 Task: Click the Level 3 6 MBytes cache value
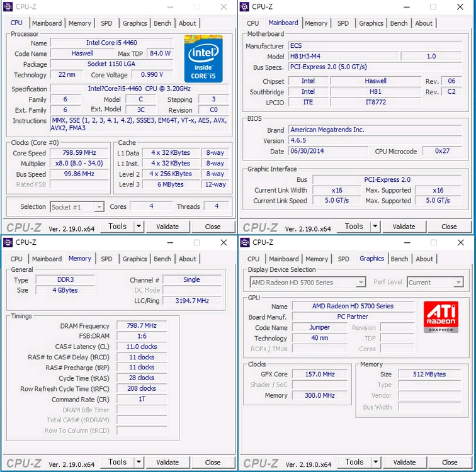point(171,184)
